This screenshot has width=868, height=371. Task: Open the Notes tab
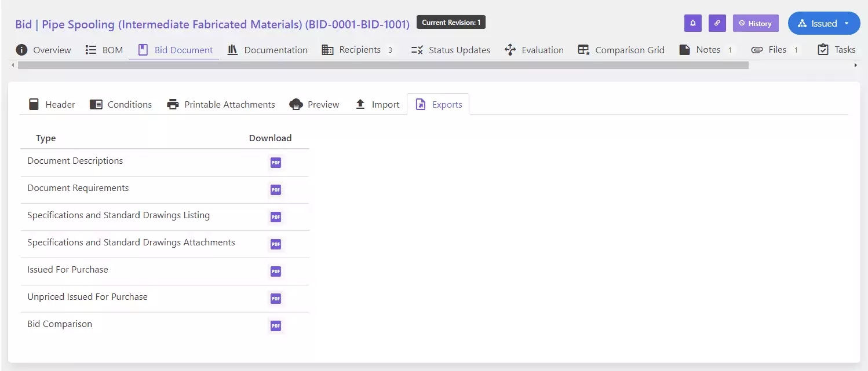pyautogui.click(x=706, y=50)
